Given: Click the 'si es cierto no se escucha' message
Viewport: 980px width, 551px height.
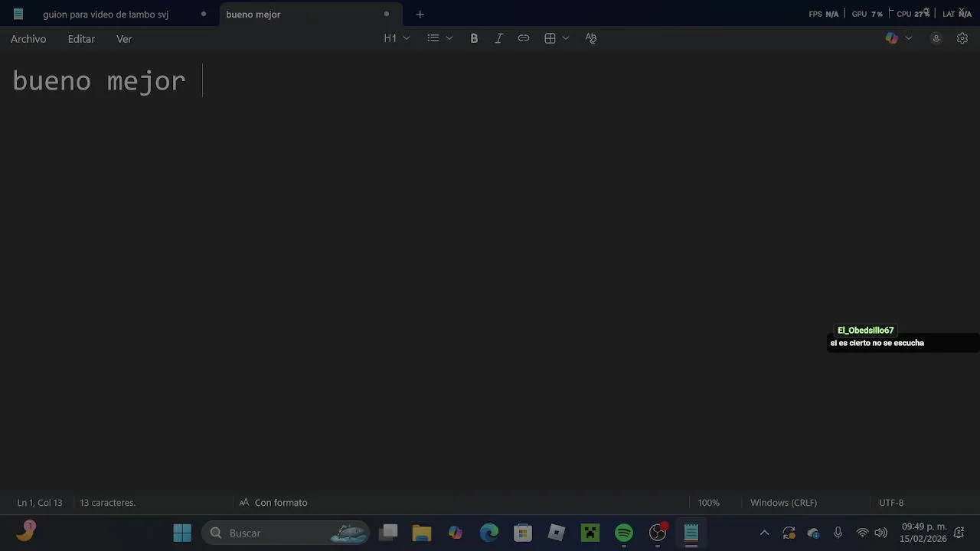Looking at the screenshot, I should (877, 343).
